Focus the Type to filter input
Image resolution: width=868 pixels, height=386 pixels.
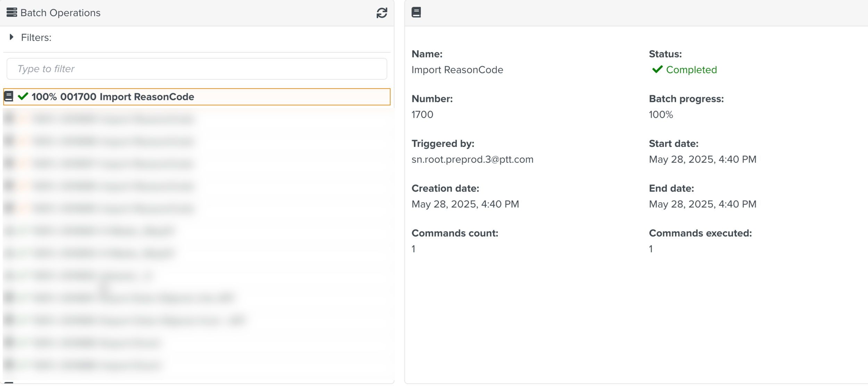click(x=197, y=69)
